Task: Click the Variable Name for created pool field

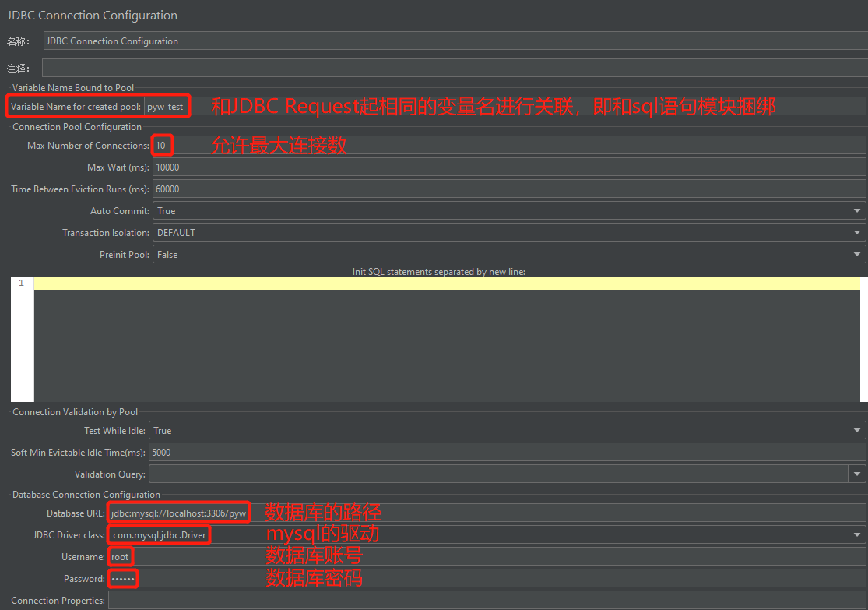Action: click(x=505, y=107)
